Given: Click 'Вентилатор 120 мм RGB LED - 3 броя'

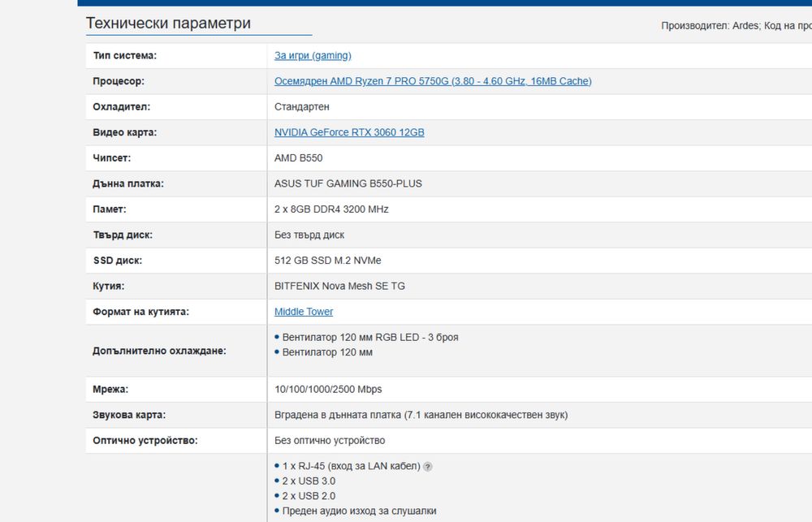Looking at the screenshot, I should (x=370, y=337).
